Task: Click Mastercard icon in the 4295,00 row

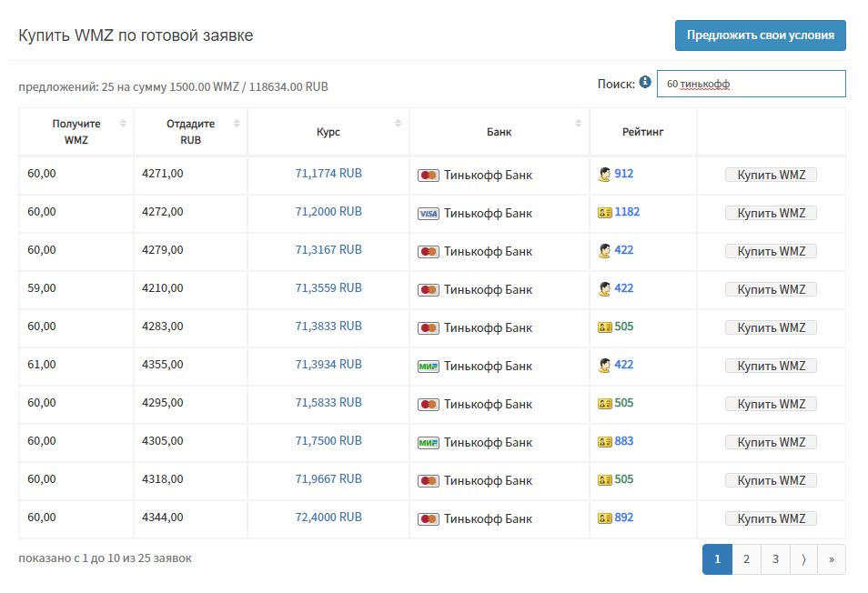Action: 429,405
